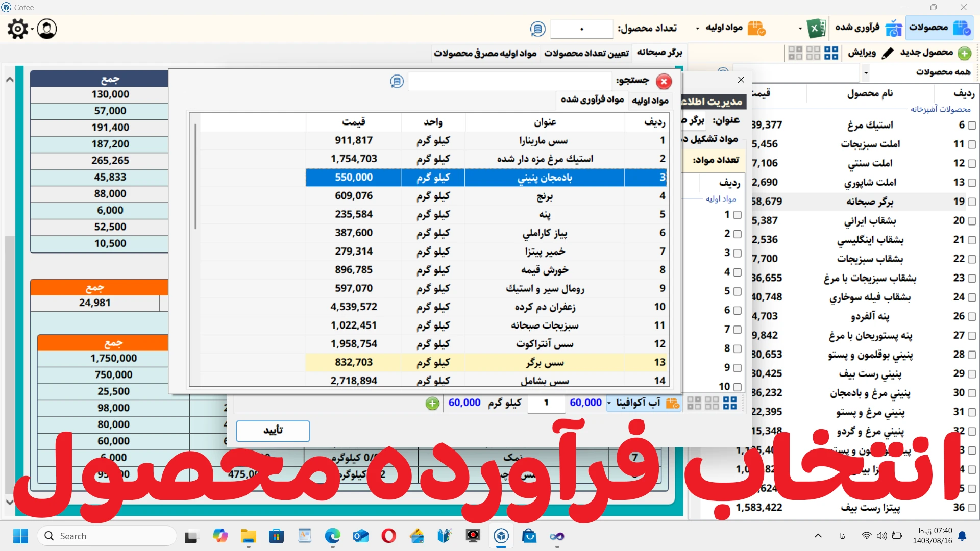Open Outlook from taskbar
This screenshot has height=551, width=980.
[x=361, y=536]
